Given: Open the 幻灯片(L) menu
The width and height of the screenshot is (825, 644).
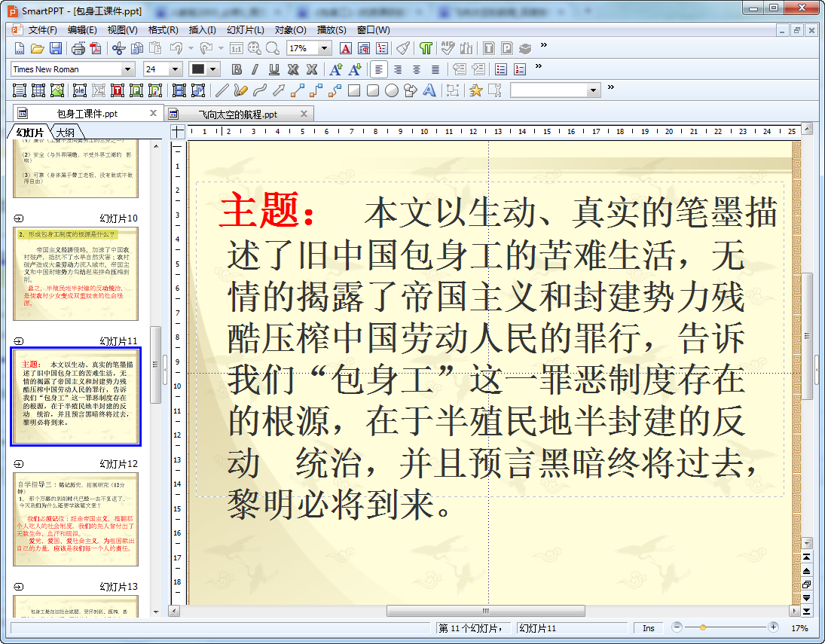Looking at the screenshot, I should coord(245,30).
